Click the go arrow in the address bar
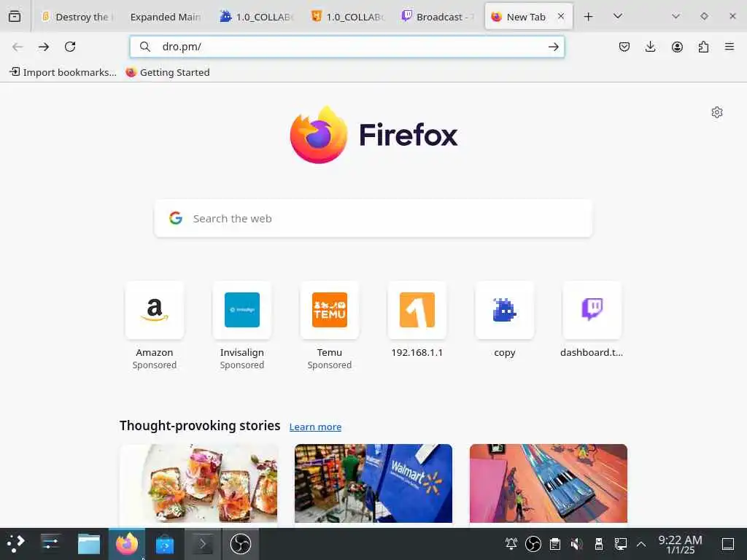 point(553,47)
